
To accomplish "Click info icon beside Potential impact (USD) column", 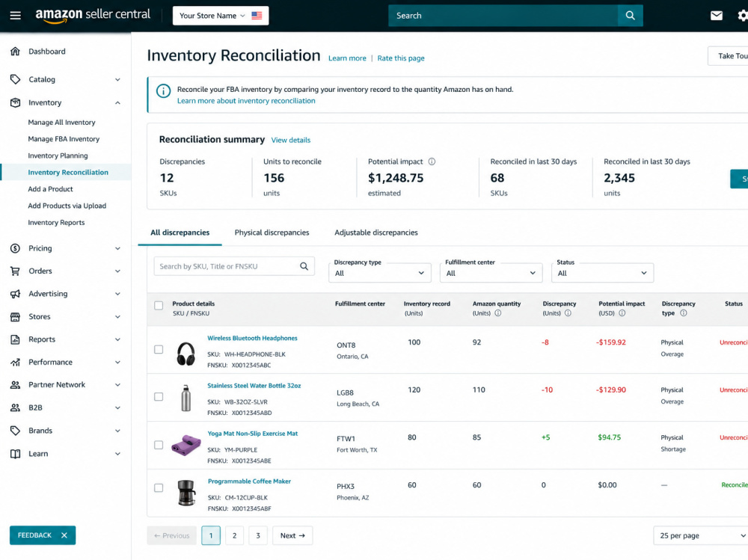I will pyautogui.click(x=622, y=313).
